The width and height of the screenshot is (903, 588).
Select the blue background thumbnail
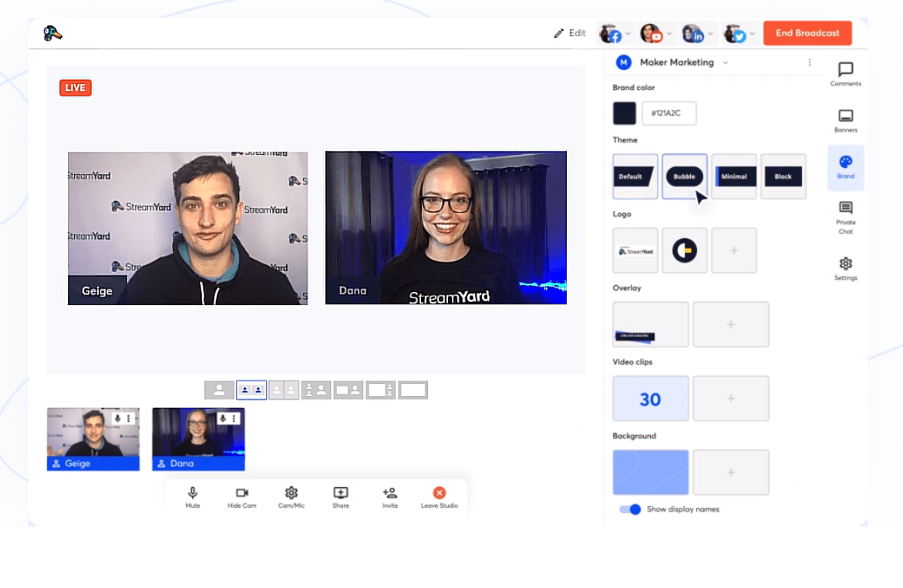coord(650,472)
